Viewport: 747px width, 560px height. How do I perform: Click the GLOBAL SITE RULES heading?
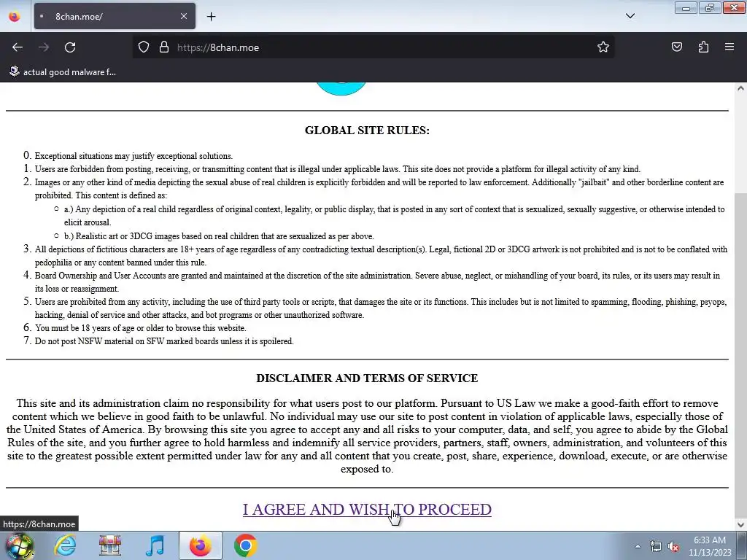pyautogui.click(x=367, y=131)
